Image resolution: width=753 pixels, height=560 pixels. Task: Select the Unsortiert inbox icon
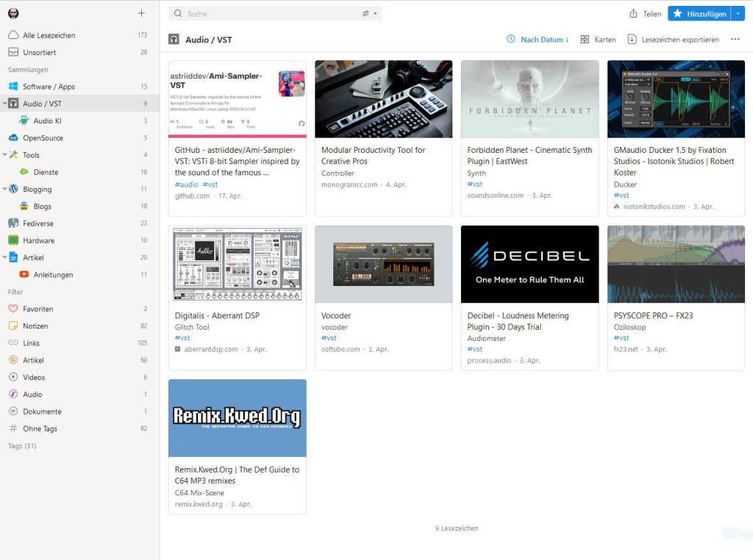pyautogui.click(x=13, y=52)
